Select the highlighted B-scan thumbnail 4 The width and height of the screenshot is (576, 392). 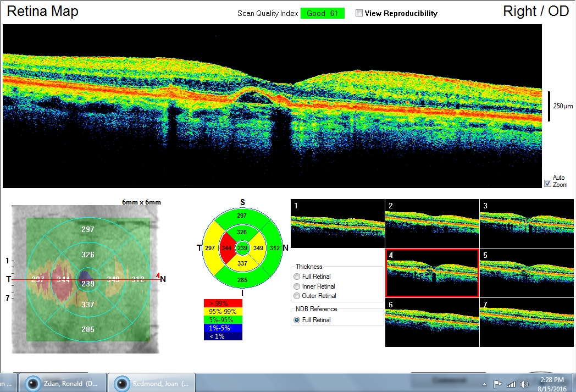(x=432, y=273)
